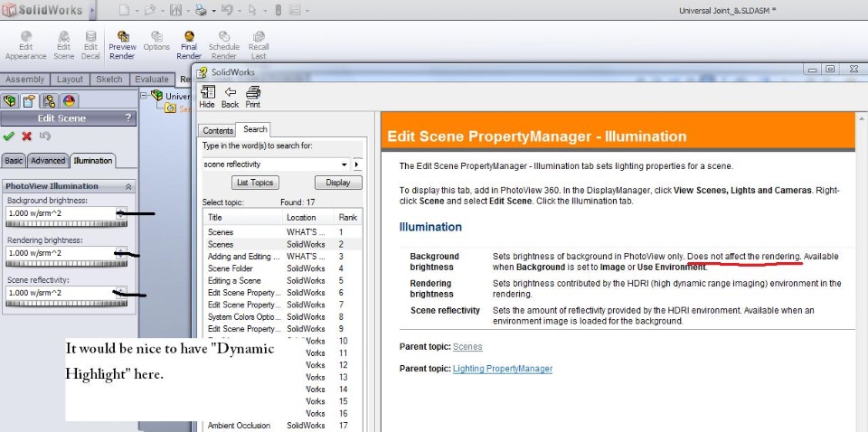Open Edit Decal tool
This screenshot has height=432, width=868.
[x=90, y=45]
